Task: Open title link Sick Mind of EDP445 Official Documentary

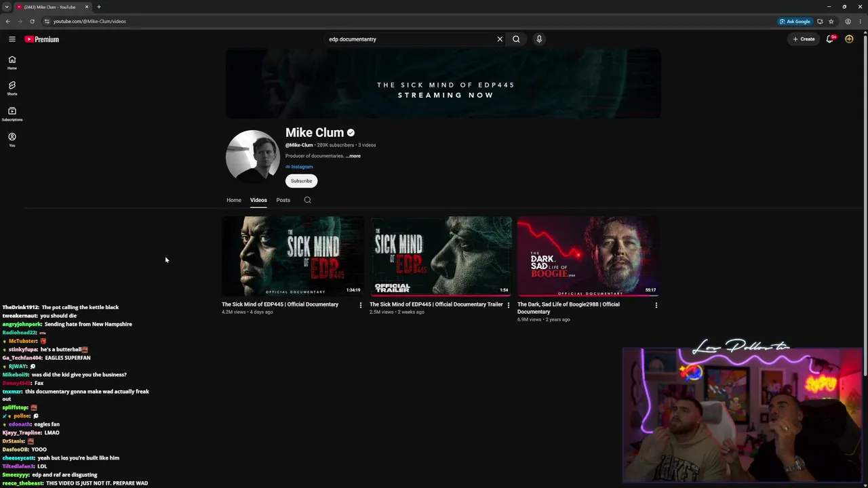Action: click(x=280, y=304)
